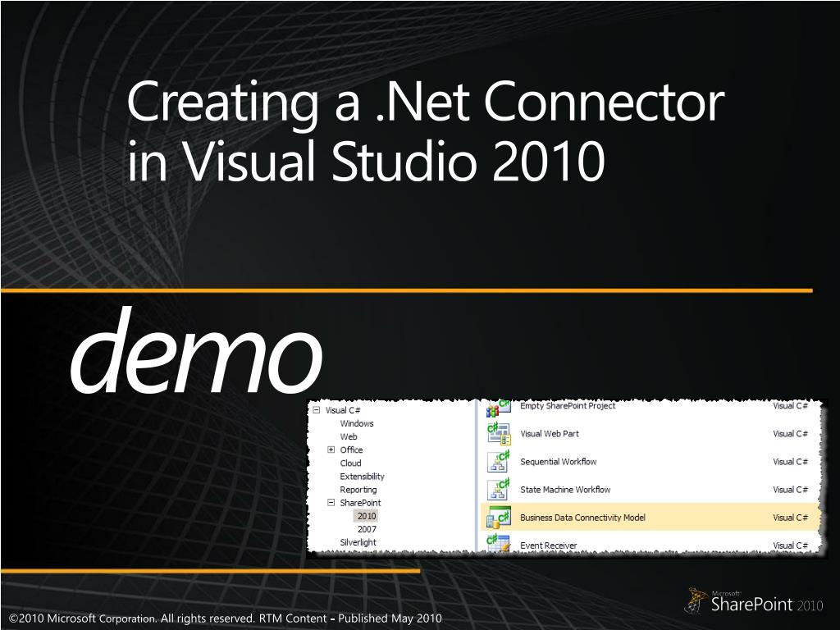Select the "Visual Web Part" template name
840x630 pixels.
click(x=550, y=434)
